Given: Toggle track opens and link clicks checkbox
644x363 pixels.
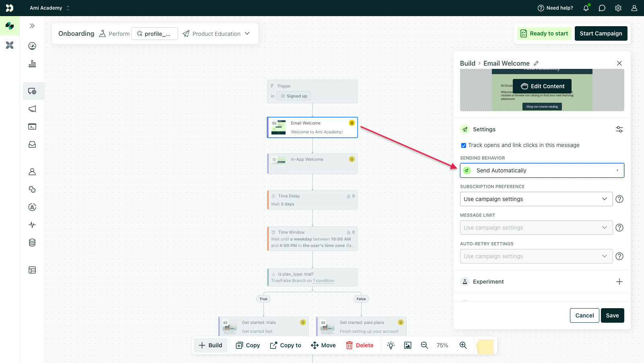Looking at the screenshot, I should (x=464, y=145).
